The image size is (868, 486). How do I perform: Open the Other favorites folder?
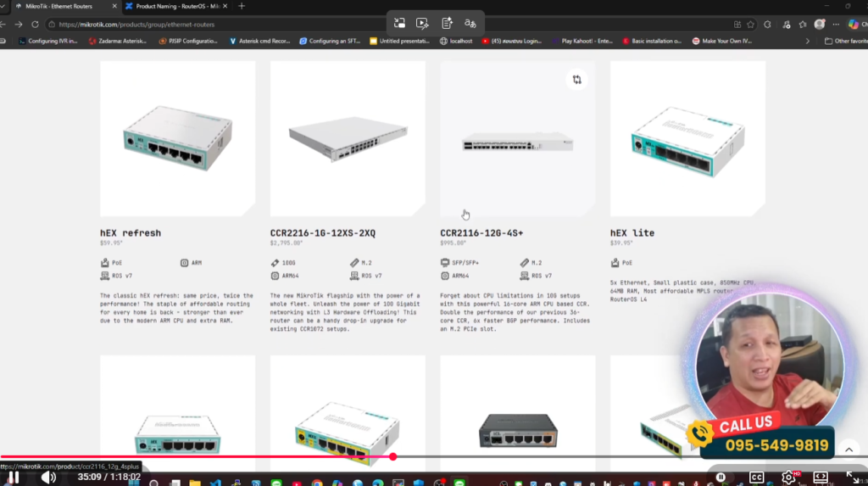click(x=847, y=41)
